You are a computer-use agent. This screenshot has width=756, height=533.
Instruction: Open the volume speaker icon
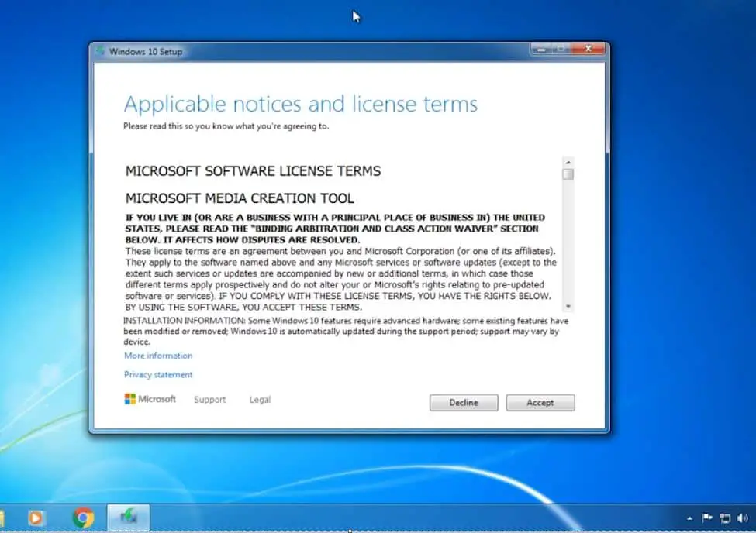(742, 518)
